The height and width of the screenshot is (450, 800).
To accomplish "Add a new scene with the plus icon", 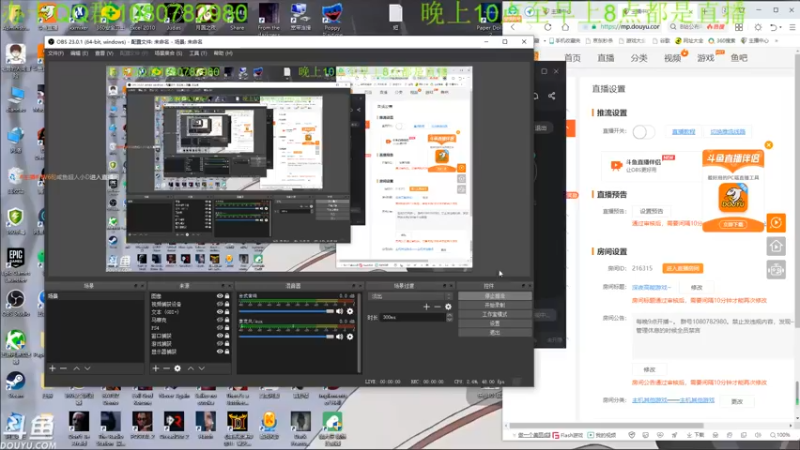I will pos(52,368).
